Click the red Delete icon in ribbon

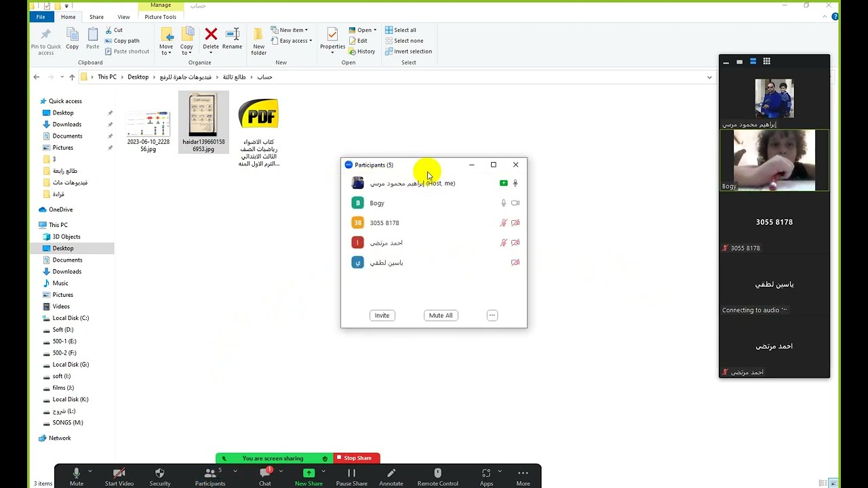(x=211, y=34)
